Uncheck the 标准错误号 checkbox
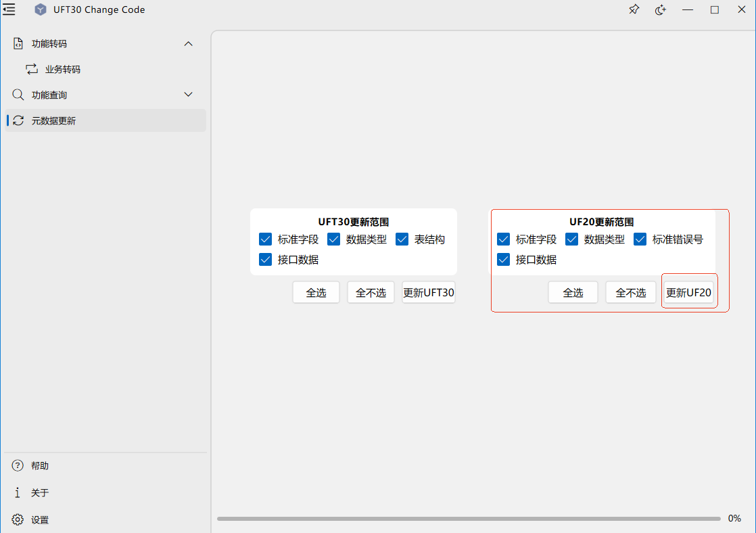 tap(640, 239)
